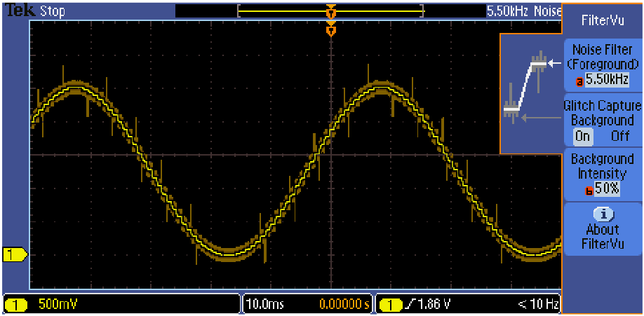Click the Tek logo
The image size is (644, 316).
tap(20, 11)
